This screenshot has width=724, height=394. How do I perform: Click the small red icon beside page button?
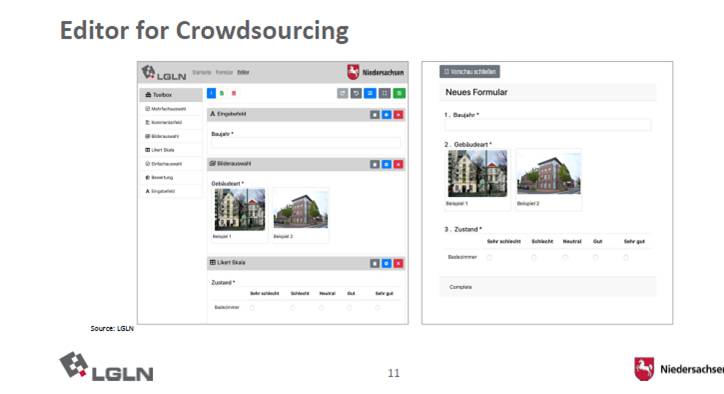click(x=234, y=93)
